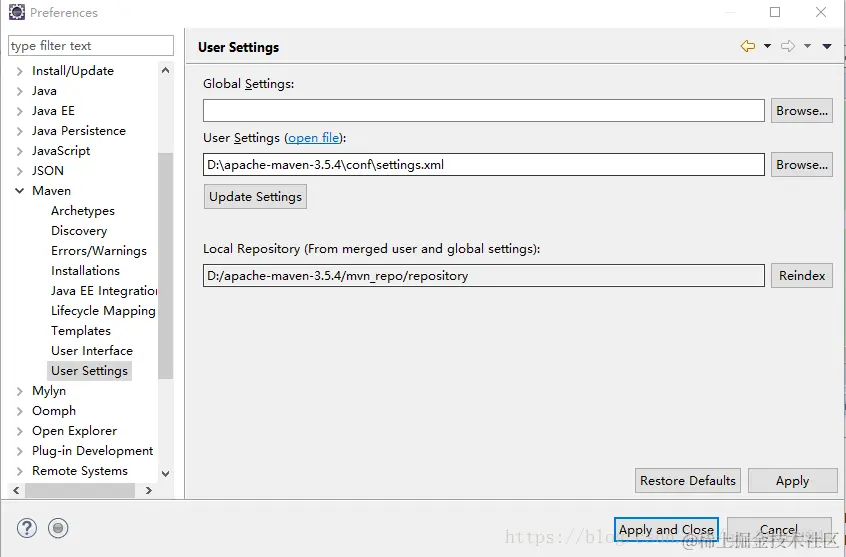
Task: Click the Apply button
Action: click(793, 481)
